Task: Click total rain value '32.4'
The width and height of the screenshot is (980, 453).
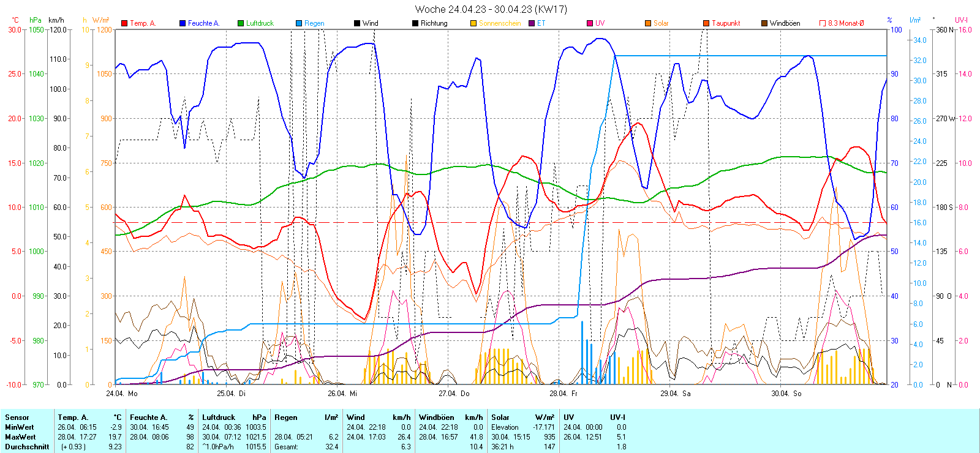Action: [332, 447]
